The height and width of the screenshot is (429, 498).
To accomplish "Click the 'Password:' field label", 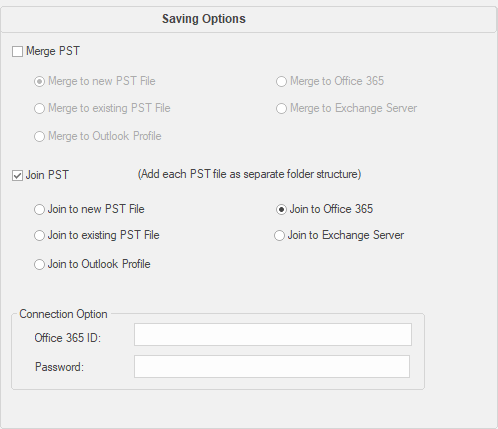I will 59,367.
